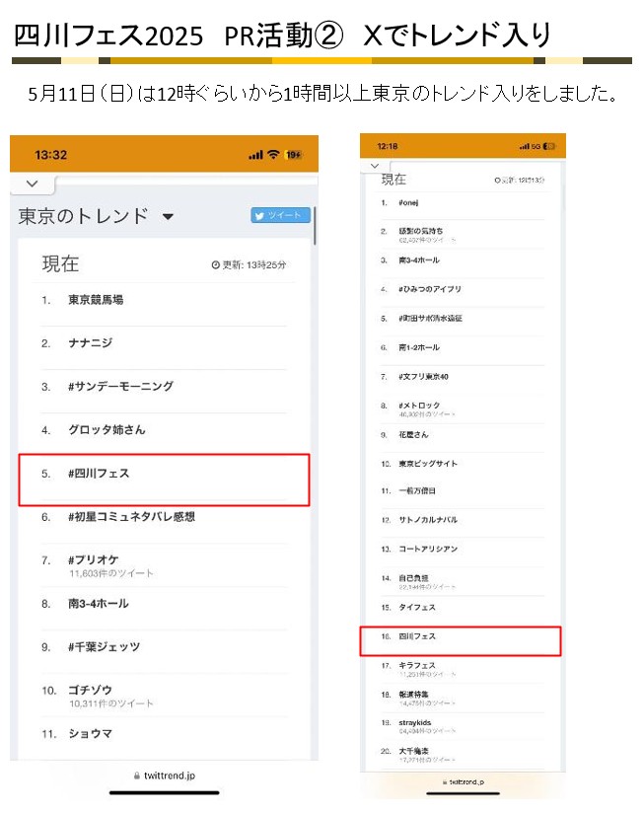Click the blue ツイート (Tweet) button

tap(281, 216)
